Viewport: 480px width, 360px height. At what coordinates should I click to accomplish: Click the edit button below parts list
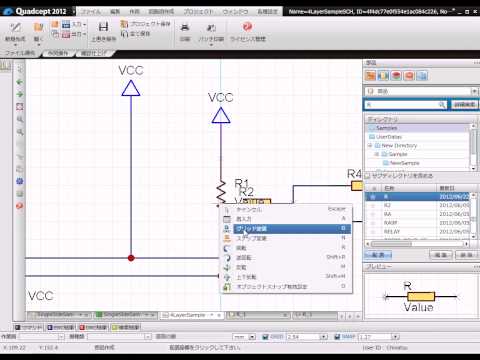click(441, 255)
